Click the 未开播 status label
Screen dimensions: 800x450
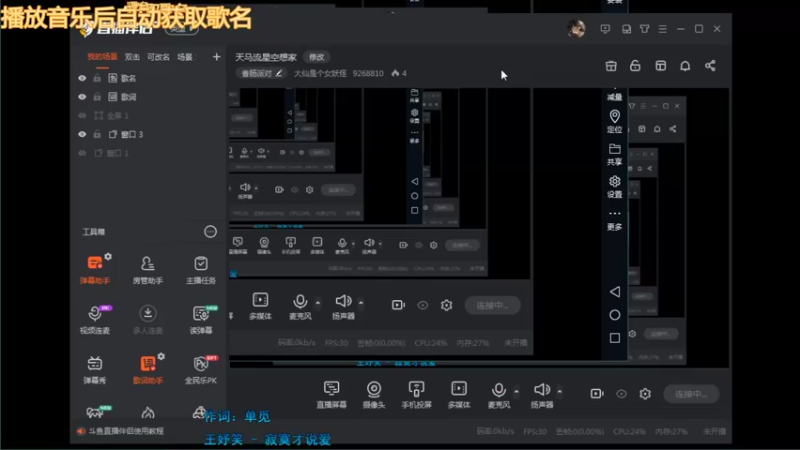tap(714, 432)
